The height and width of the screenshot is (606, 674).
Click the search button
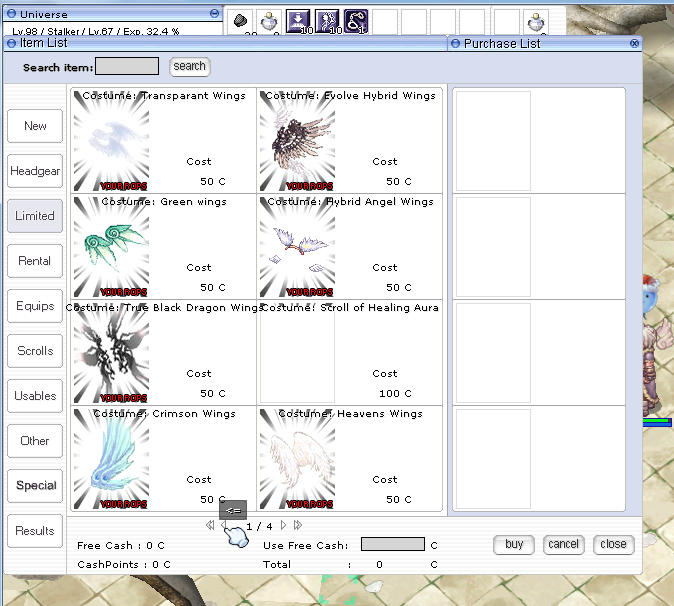(190, 67)
